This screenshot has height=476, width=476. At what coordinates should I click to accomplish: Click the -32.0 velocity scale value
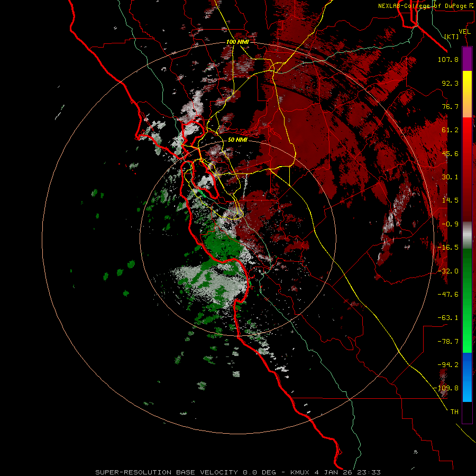pos(448,271)
